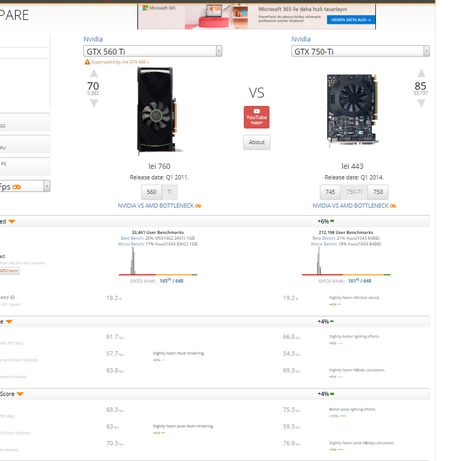Select the Ti variant tab
The height and width of the screenshot is (461, 476).
click(x=170, y=192)
